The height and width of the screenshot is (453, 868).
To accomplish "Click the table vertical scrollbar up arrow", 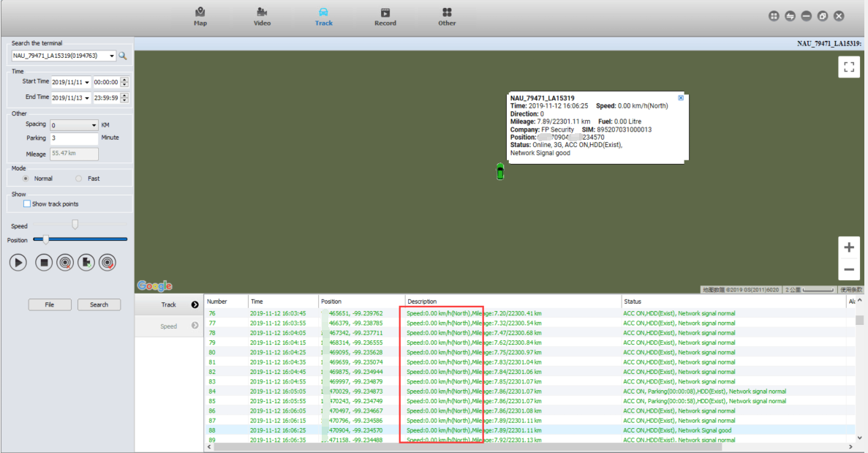I will coord(859,301).
